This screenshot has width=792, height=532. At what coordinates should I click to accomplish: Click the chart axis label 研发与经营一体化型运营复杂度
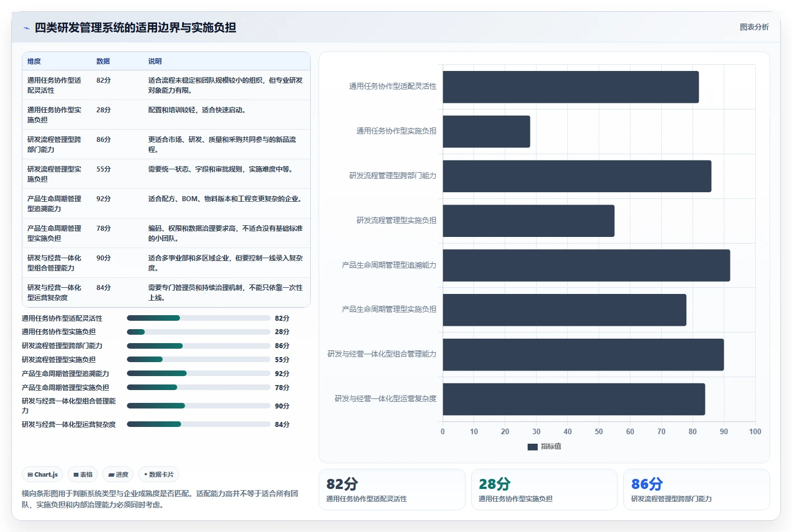pos(386,398)
